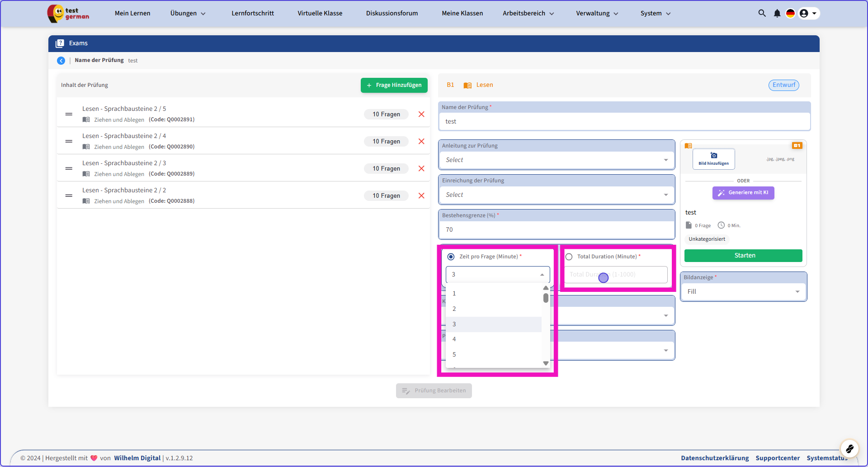The image size is (868, 467).
Task: Click the camera Bild hinzufügen icon
Action: (713, 156)
